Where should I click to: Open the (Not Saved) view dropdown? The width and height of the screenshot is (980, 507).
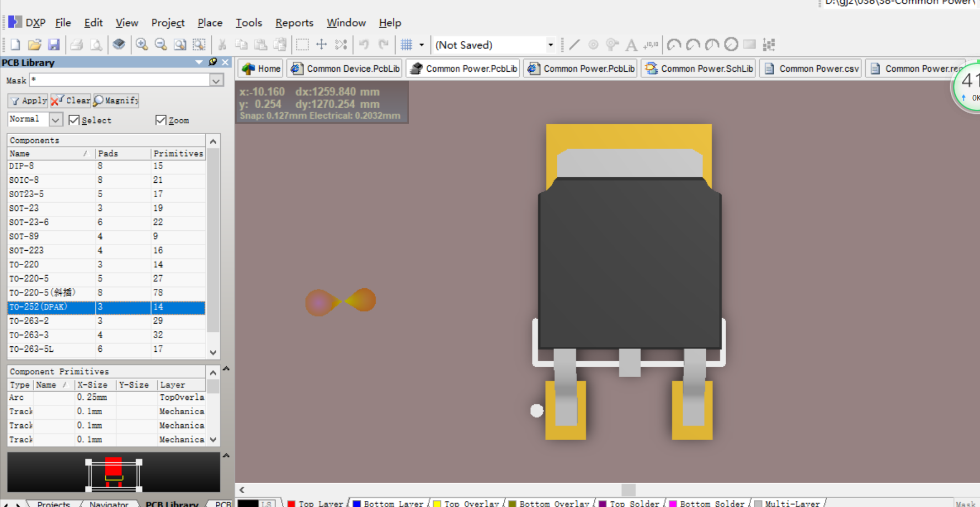pos(550,45)
